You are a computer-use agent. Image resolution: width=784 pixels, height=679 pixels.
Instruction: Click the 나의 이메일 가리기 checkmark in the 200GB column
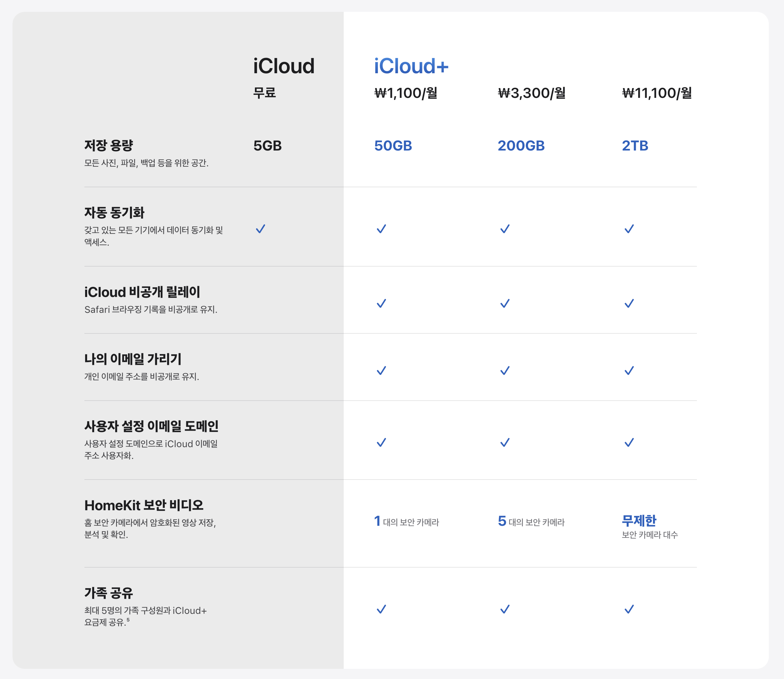(x=505, y=371)
